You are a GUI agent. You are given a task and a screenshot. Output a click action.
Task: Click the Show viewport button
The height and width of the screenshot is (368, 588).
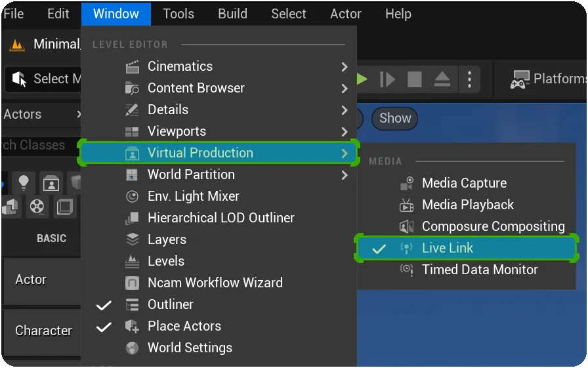(395, 119)
